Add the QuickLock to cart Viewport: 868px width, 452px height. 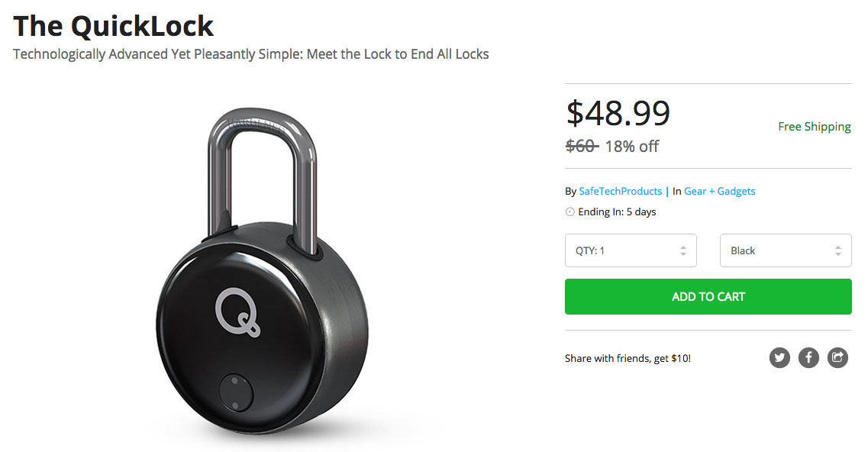[x=708, y=296]
